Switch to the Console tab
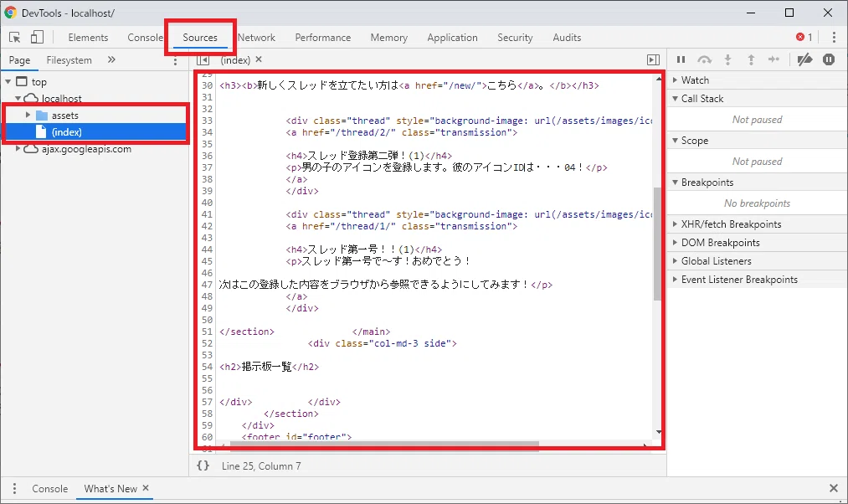Viewport: 848px width, 504px height. coord(145,38)
